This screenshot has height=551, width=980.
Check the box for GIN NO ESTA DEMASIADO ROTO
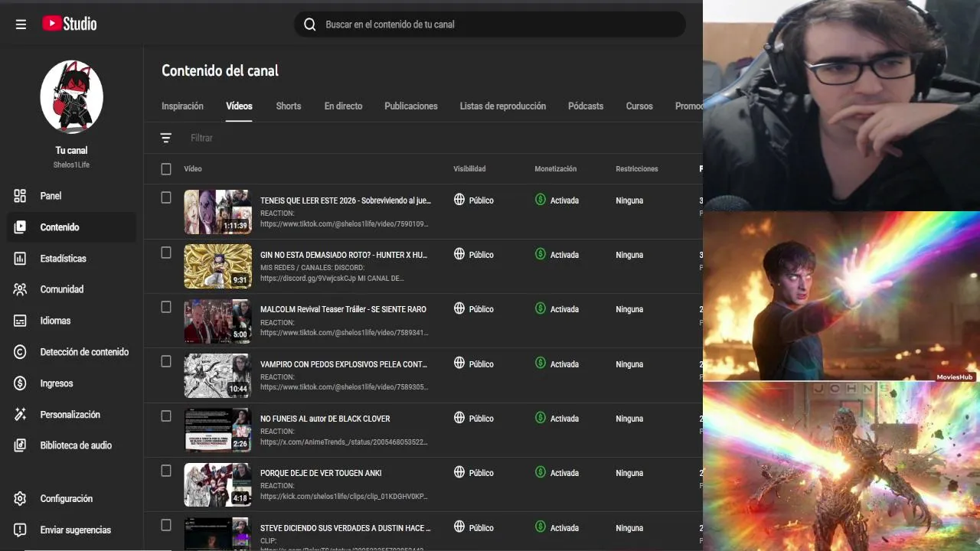pyautogui.click(x=166, y=253)
